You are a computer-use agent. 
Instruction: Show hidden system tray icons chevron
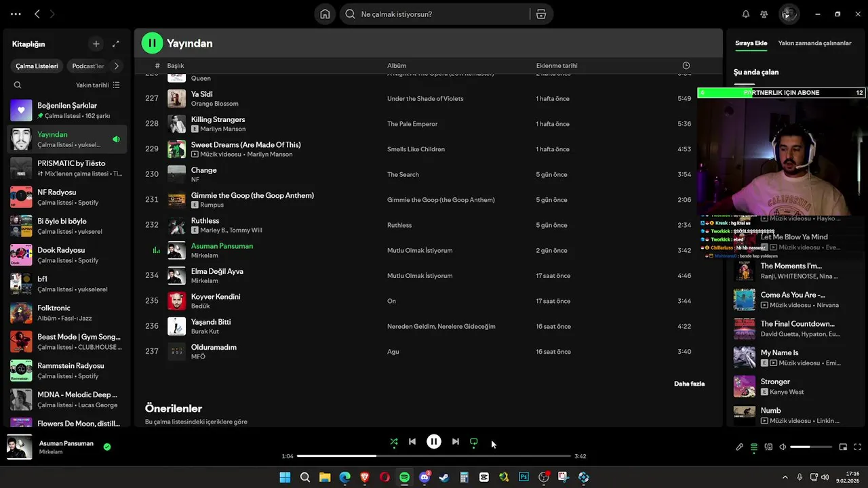tap(785, 477)
